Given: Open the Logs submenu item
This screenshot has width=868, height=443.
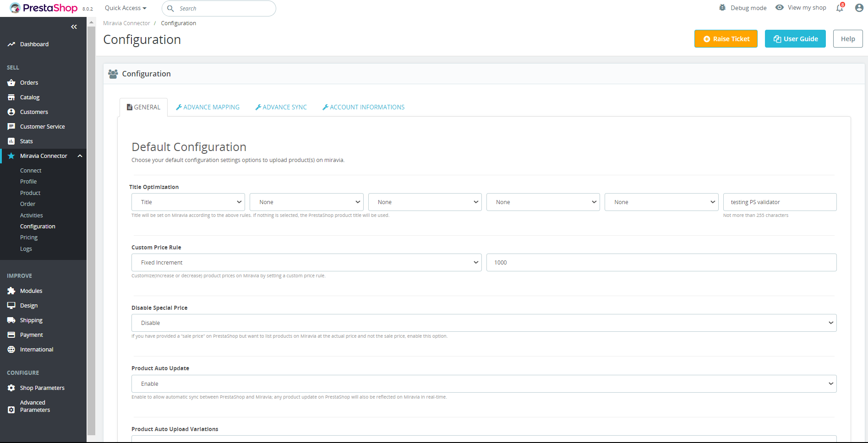Looking at the screenshot, I should [x=26, y=249].
